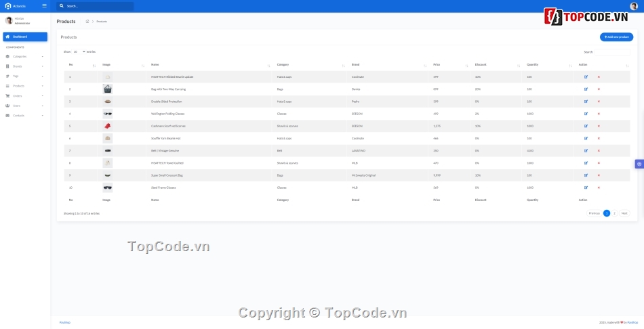Open the Steel Frame Glasses thumbnail image
This screenshot has height=329, width=644.
tap(108, 188)
